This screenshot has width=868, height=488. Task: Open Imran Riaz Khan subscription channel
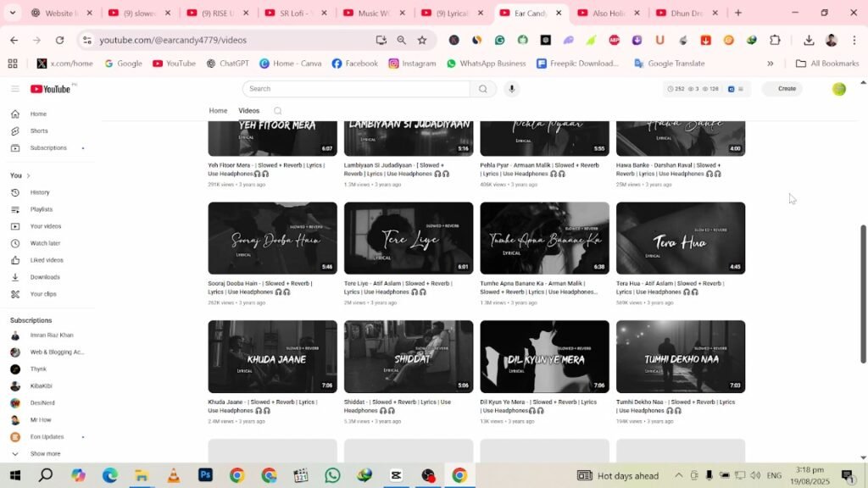pos(52,335)
